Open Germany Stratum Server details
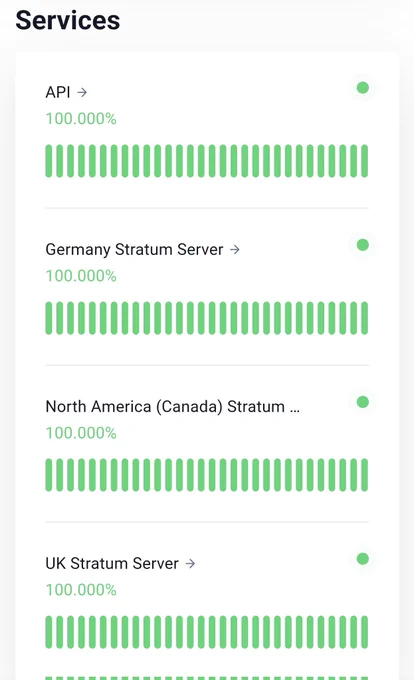 pyautogui.click(x=134, y=250)
